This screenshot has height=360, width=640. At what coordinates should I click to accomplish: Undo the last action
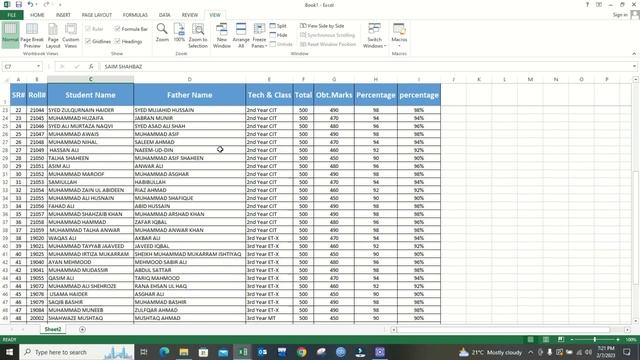click(x=30, y=4)
